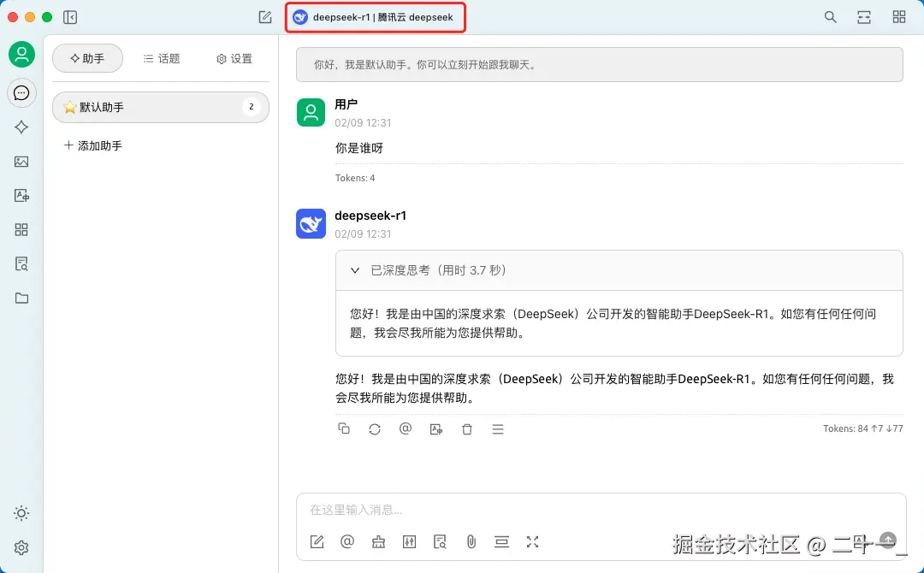This screenshot has height=573, width=924.
Task: Click the Tokens: 4 label
Action: [355, 178]
